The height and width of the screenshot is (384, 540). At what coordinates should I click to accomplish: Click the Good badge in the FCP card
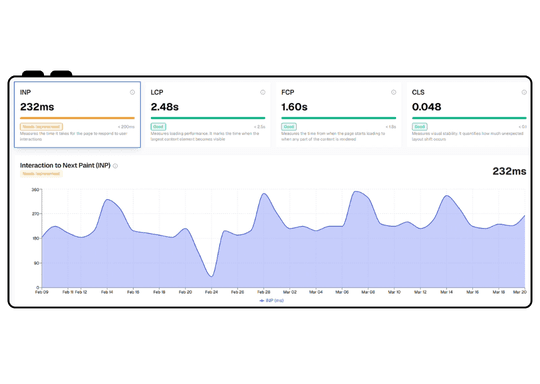click(x=289, y=127)
